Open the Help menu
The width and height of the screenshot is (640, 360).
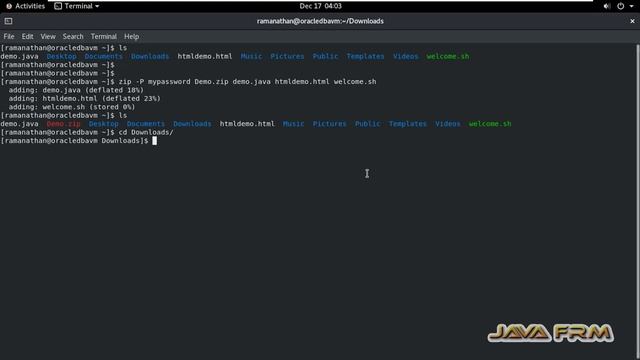pyautogui.click(x=131, y=36)
